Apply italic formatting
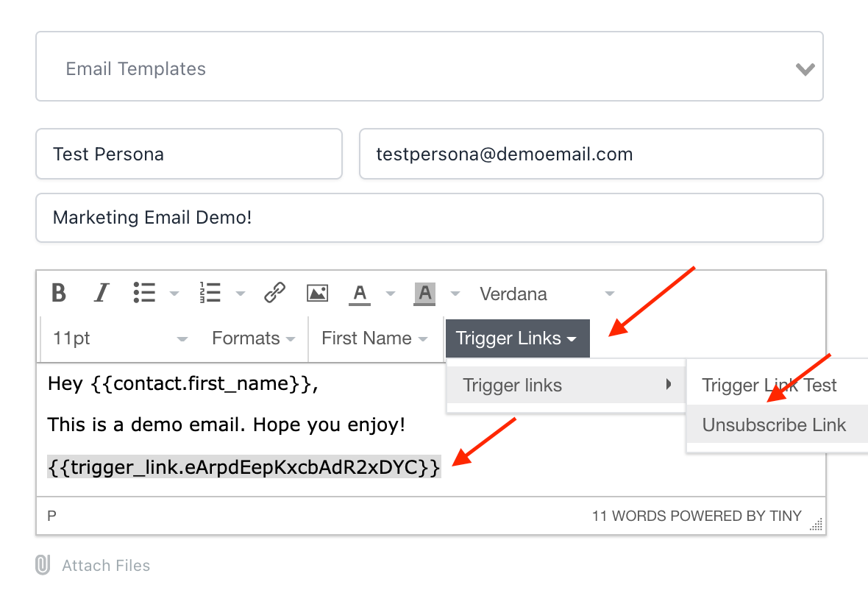 101,294
